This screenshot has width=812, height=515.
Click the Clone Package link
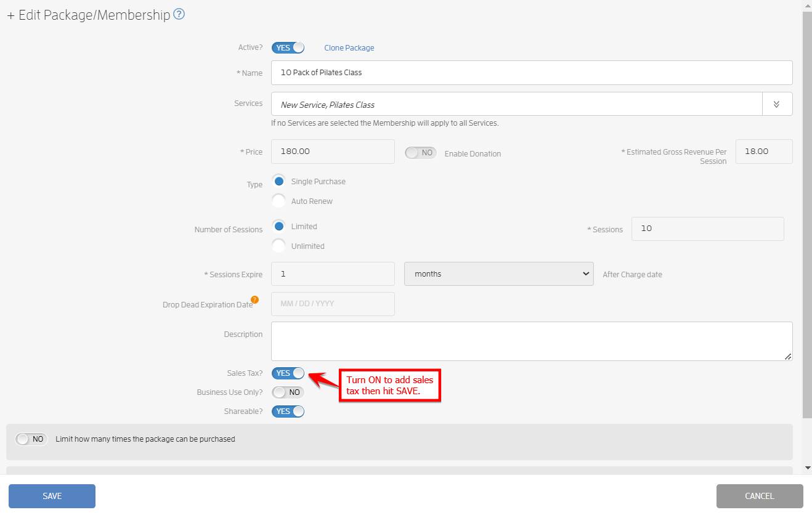[x=349, y=48]
